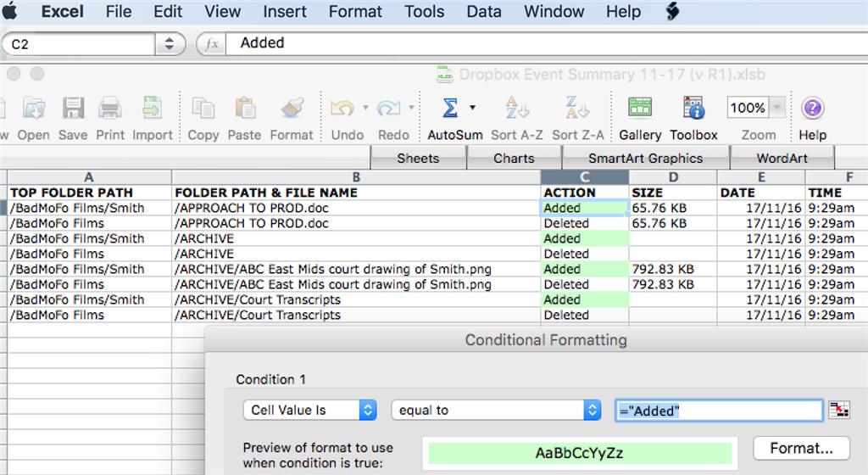This screenshot has height=475, width=868.
Task: Click the green AaBbCcYyZz format preview
Action: tap(580, 453)
